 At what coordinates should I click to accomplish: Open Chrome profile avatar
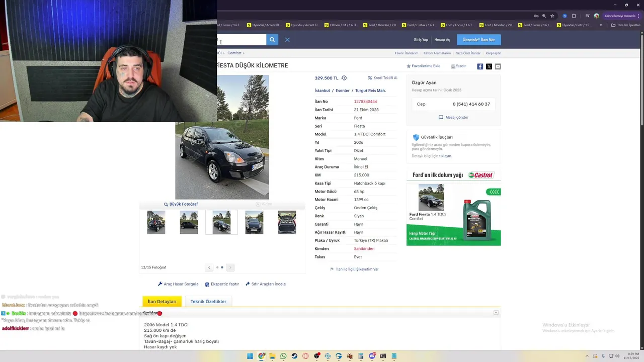point(596,16)
